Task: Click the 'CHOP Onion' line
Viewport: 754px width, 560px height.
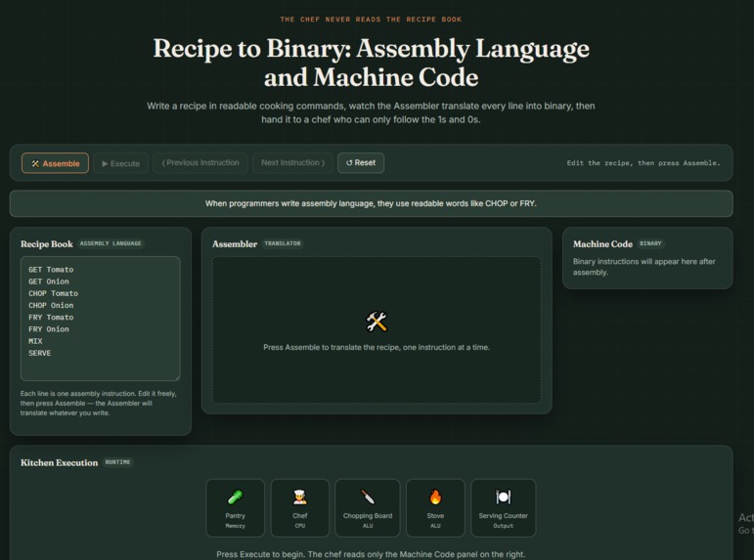Action: point(51,306)
